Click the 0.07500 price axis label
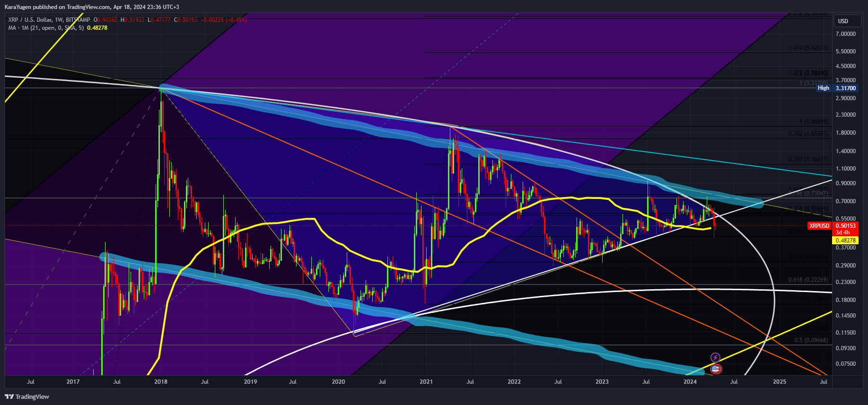Viewport: 868px width, 405px height. 846,364
